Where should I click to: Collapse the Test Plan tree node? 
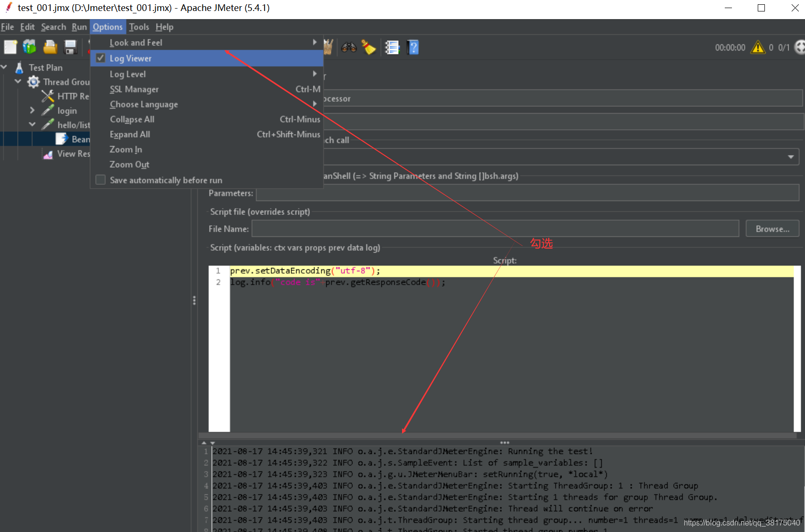pyautogui.click(x=4, y=67)
